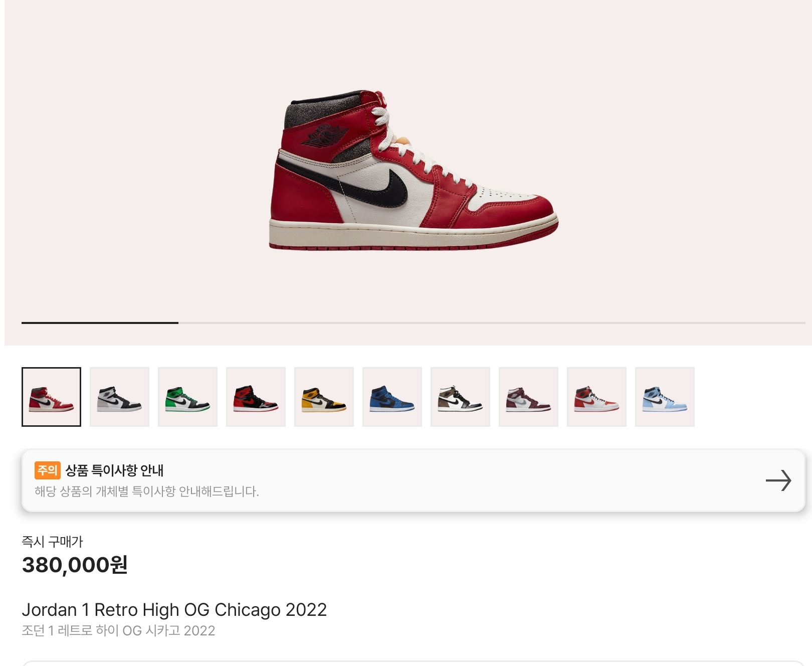Viewport: 812px width, 666px height.
Task: Open the product notice arrow icon
Action: tap(778, 480)
